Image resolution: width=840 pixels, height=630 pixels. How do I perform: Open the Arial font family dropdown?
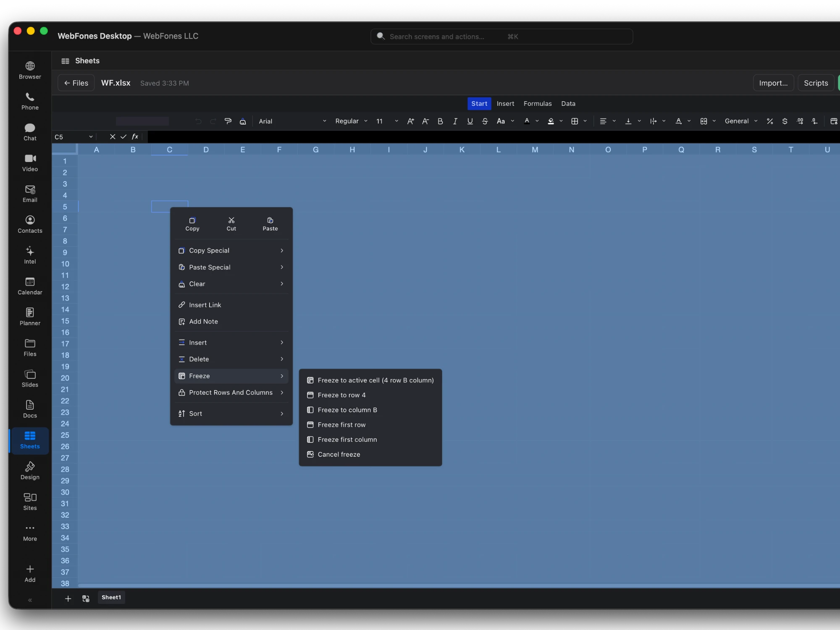pos(292,121)
